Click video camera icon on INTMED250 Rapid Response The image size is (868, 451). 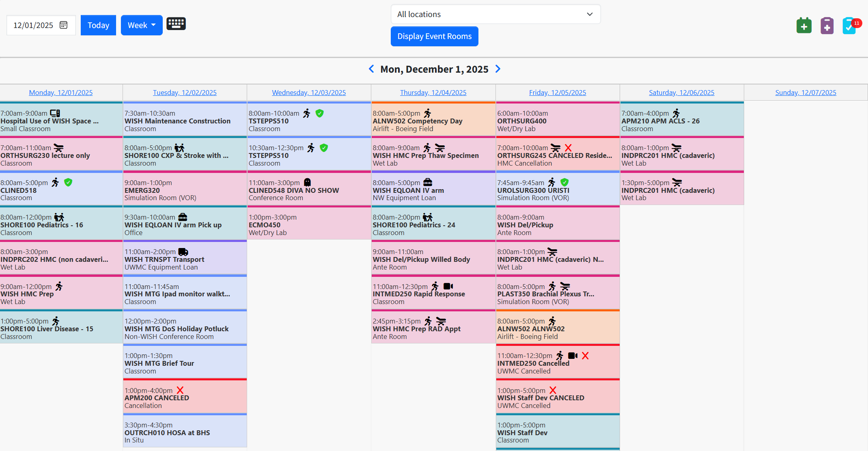(x=448, y=286)
